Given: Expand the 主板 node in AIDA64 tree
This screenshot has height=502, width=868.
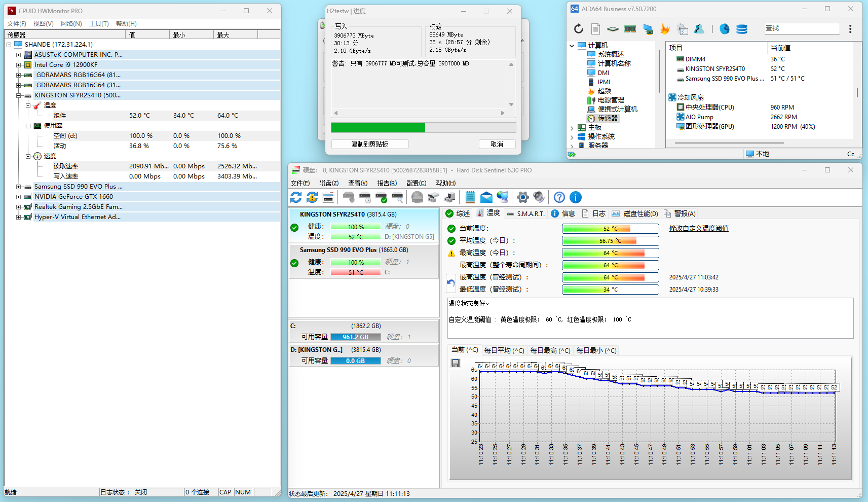Looking at the screenshot, I should coord(572,128).
